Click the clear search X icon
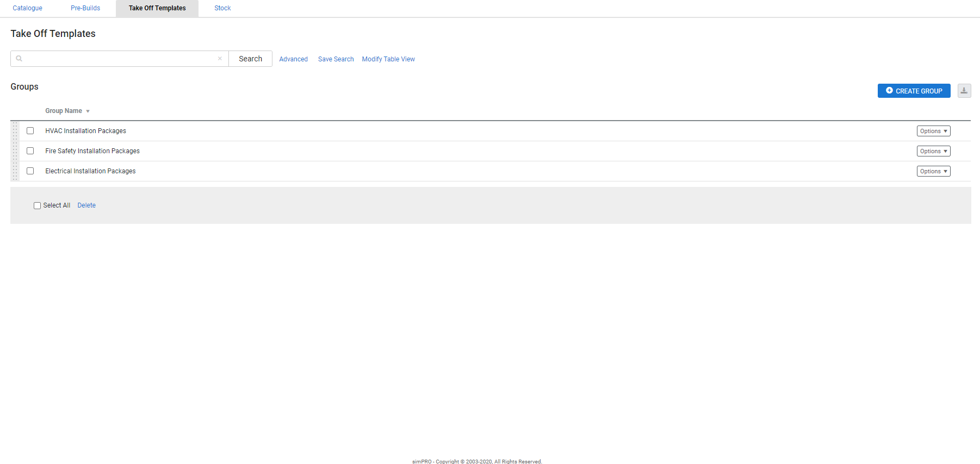 point(220,59)
